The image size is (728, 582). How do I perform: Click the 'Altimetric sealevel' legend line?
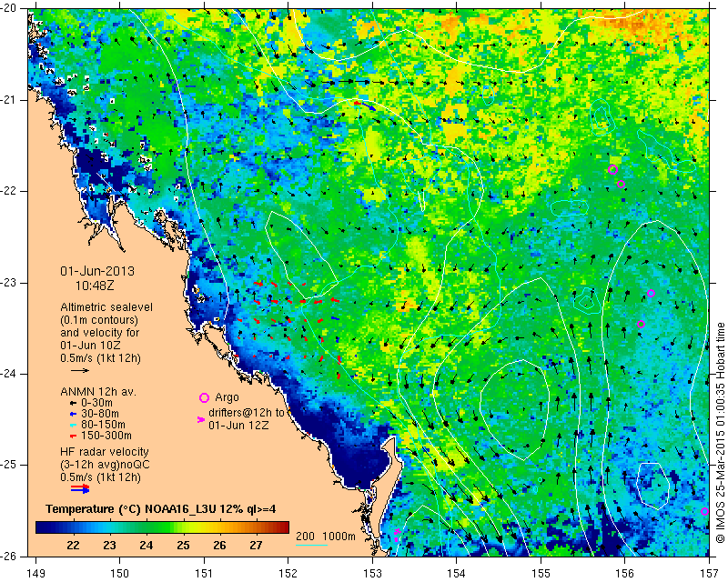pyautogui.click(x=106, y=307)
